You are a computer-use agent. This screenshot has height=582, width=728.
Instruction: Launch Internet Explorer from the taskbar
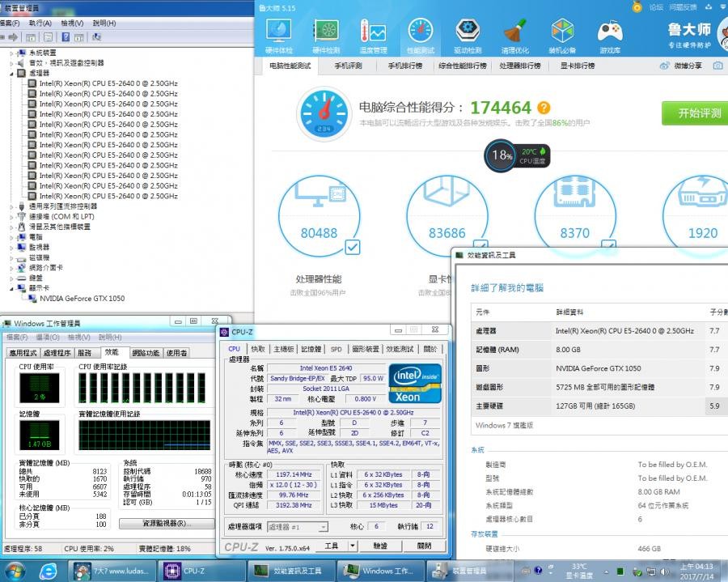49,571
